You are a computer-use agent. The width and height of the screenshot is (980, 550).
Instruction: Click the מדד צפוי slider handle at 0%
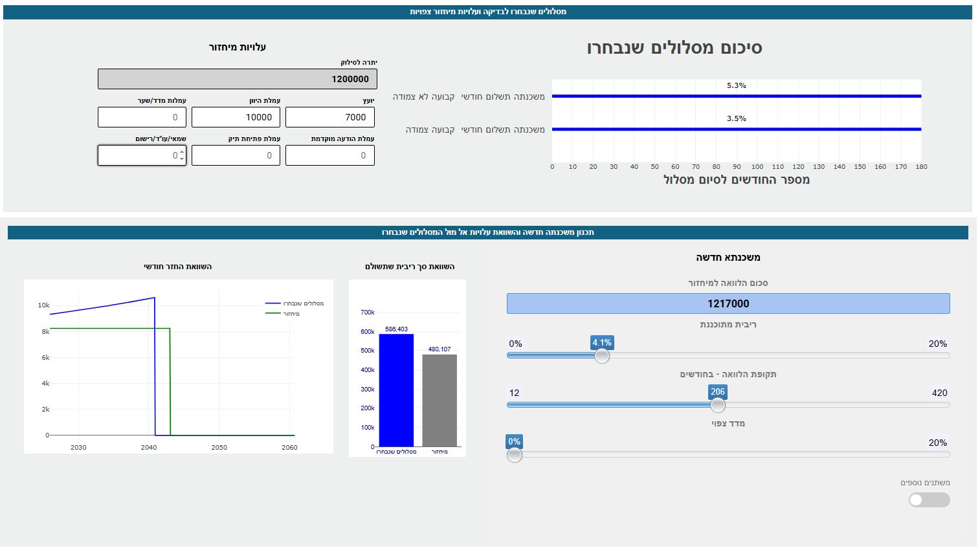pos(515,455)
